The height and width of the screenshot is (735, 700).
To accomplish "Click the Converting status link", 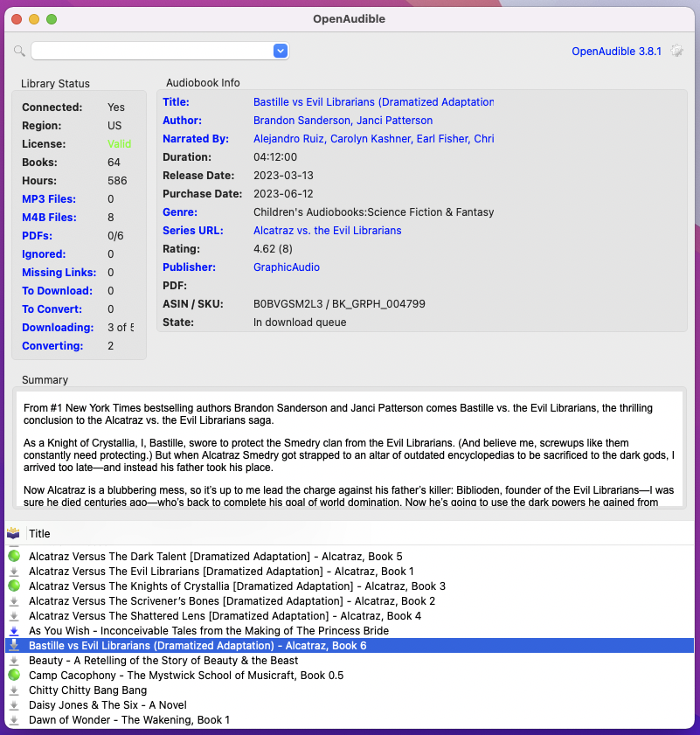I will point(52,345).
